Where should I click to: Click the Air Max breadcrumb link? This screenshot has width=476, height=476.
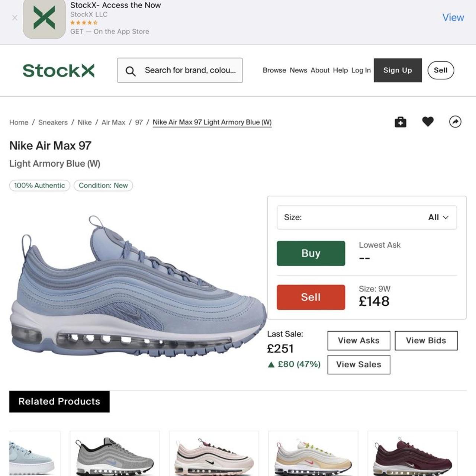113,122
